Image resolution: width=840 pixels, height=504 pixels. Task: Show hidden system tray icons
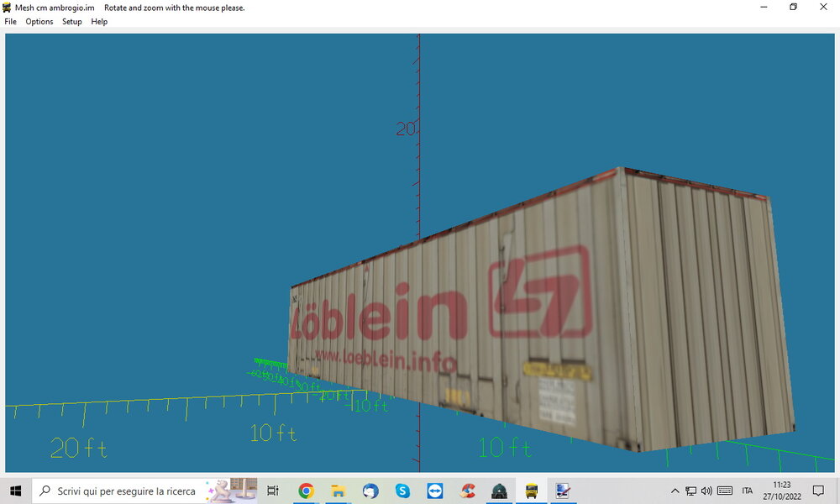coord(675,491)
